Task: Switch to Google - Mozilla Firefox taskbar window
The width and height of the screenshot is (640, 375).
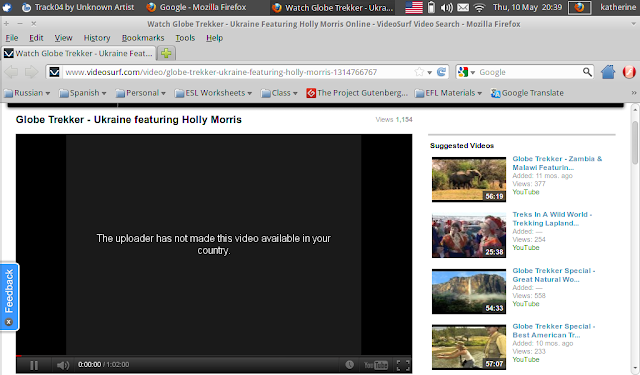Action: (196, 7)
